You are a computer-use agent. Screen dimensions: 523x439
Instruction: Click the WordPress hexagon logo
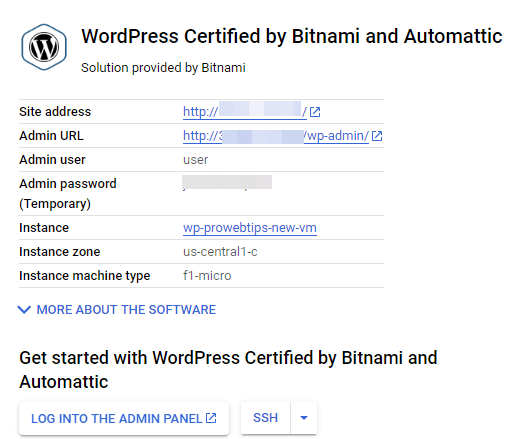(44, 47)
